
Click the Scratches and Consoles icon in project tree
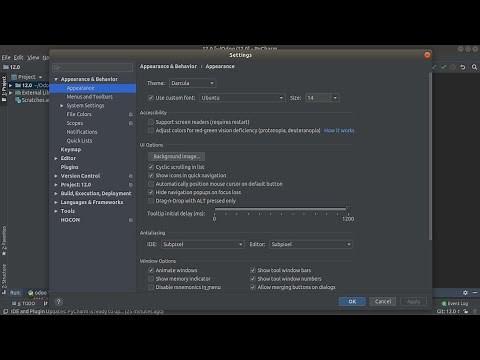18,100
